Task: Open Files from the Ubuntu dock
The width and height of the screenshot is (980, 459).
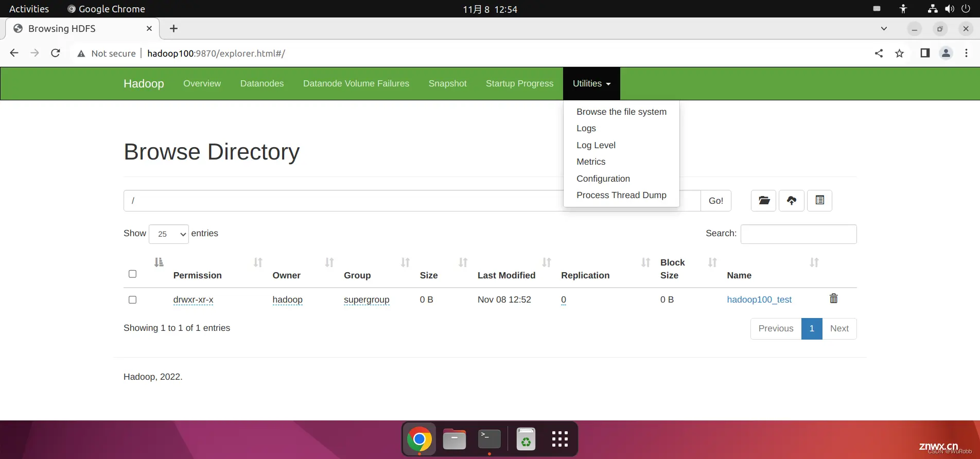Action: (x=454, y=439)
